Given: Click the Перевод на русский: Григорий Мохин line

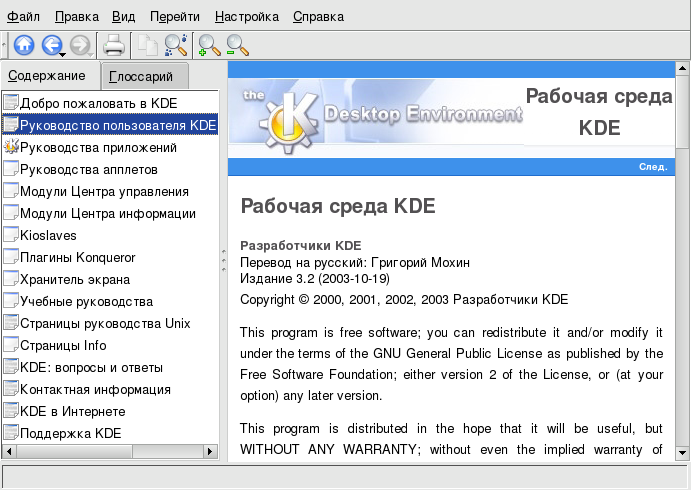Looking at the screenshot, I should [355, 263].
